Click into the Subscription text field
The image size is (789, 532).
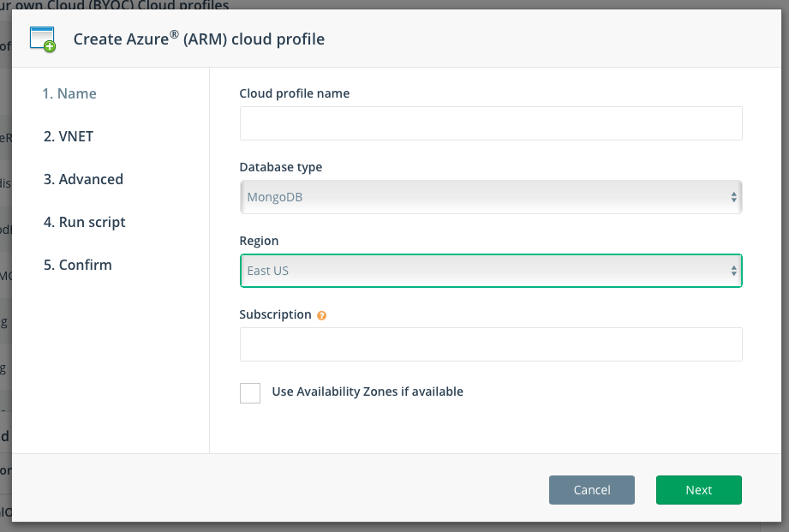[490, 344]
